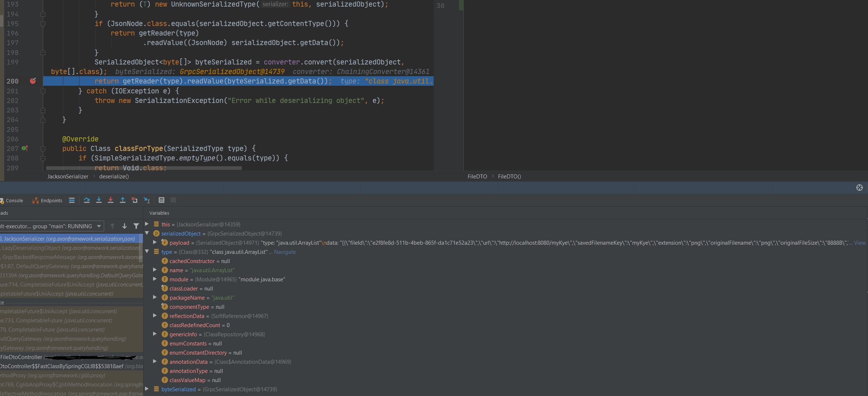The image size is (868, 396).
Task: Switch to the Console tab
Action: (14, 201)
